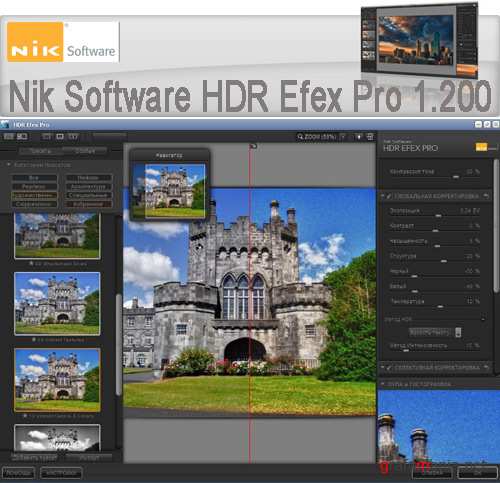This screenshot has height=483, width=500.
Task: Click the Zoom magnifier tool
Action: (x=300, y=137)
